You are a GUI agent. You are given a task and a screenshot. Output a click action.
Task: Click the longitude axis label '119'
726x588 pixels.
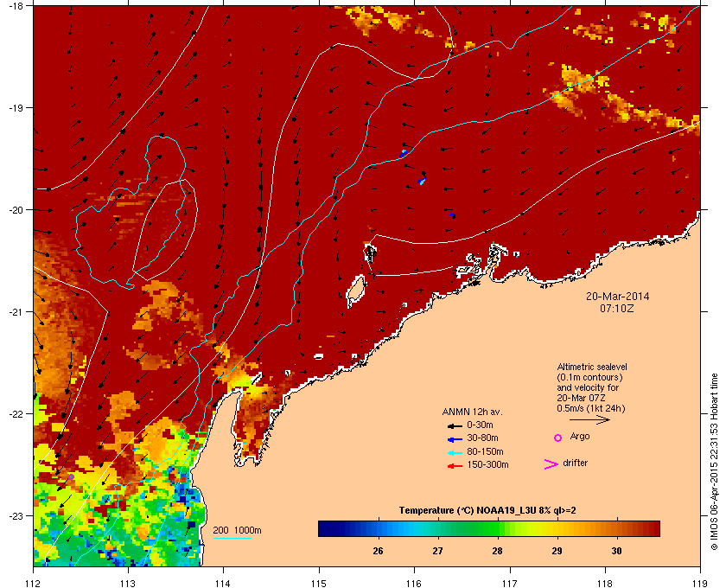[x=701, y=584]
